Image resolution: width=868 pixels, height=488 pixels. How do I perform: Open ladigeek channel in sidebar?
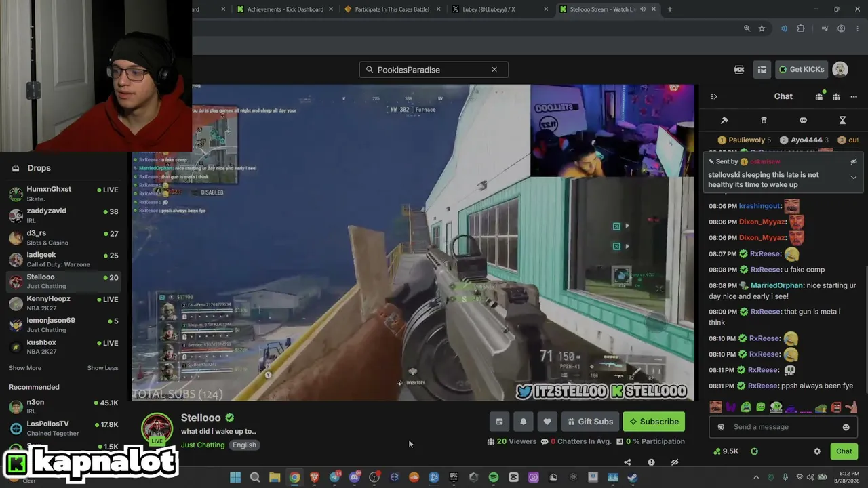pyautogui.click(x=64, y=260)
